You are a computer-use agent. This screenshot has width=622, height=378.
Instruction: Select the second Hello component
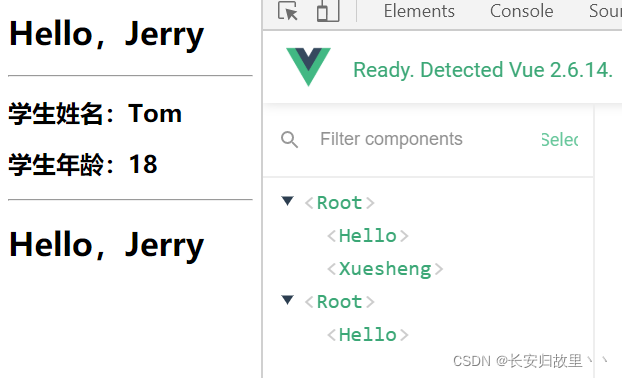click(x=368, y=335)
